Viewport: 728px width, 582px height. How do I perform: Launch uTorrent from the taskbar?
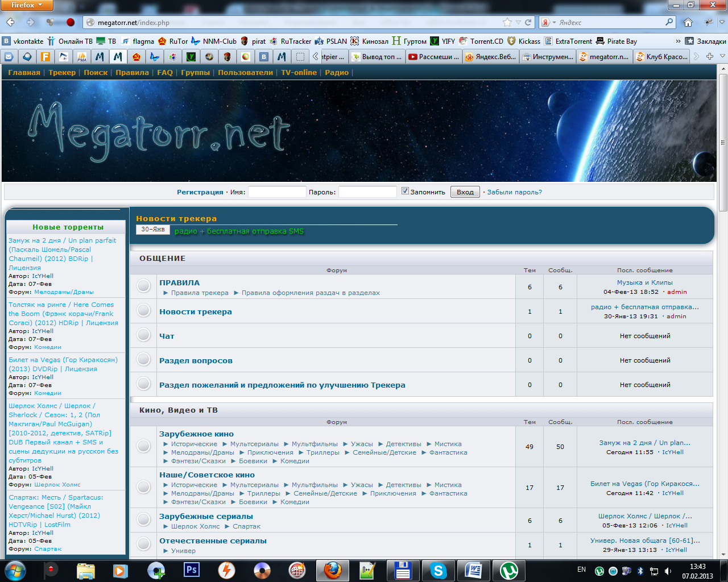[x=508, y=569]
